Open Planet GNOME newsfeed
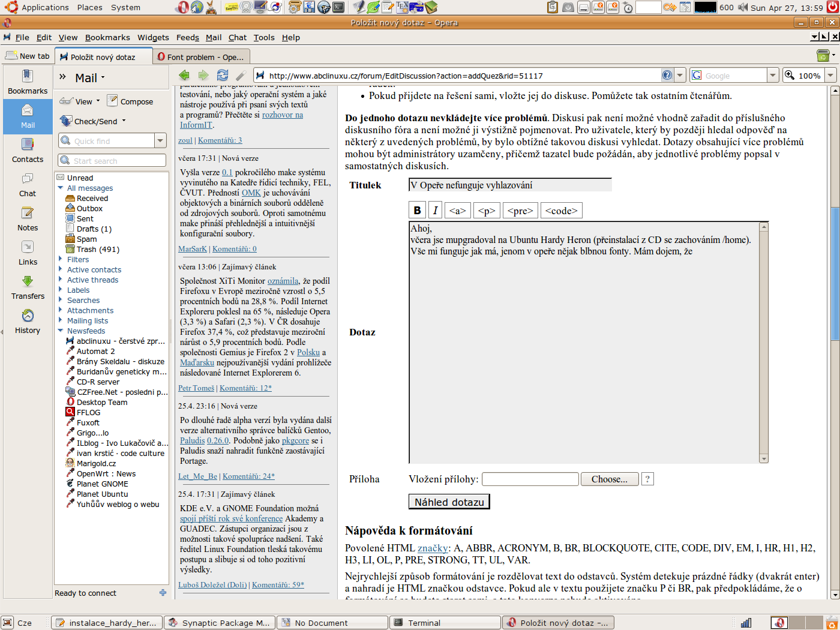 (x=102, y=484)
